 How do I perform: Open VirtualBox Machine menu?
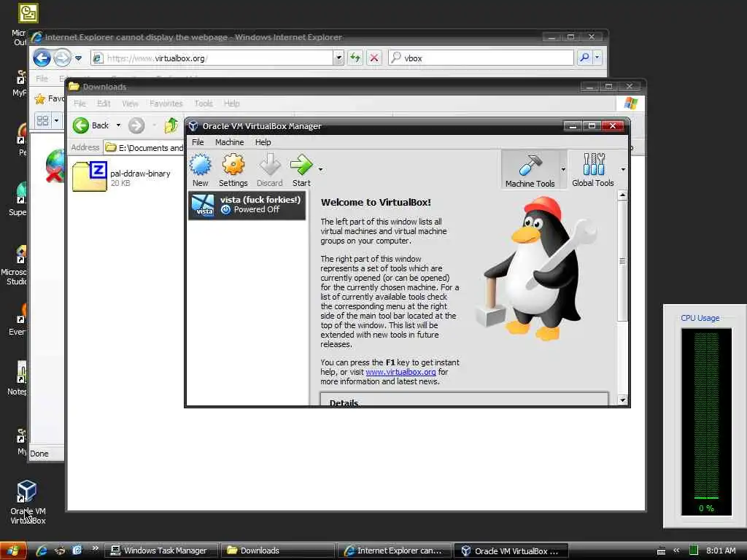(x=229, y=142)
